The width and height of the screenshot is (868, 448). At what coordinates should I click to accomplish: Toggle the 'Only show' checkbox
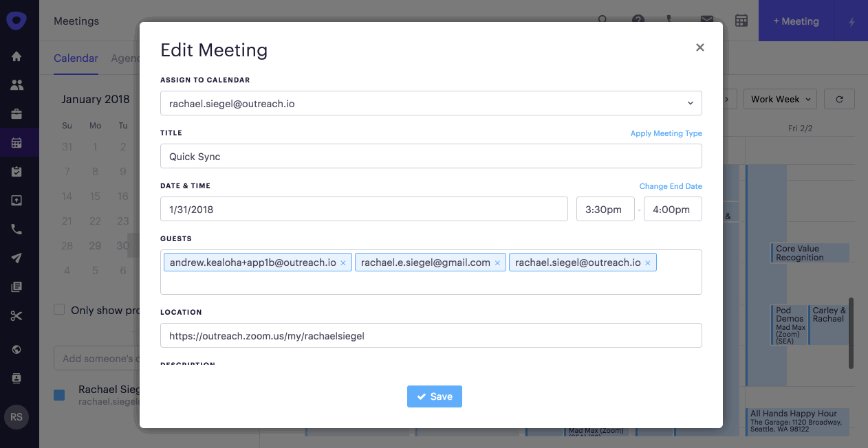click(60, 310)
